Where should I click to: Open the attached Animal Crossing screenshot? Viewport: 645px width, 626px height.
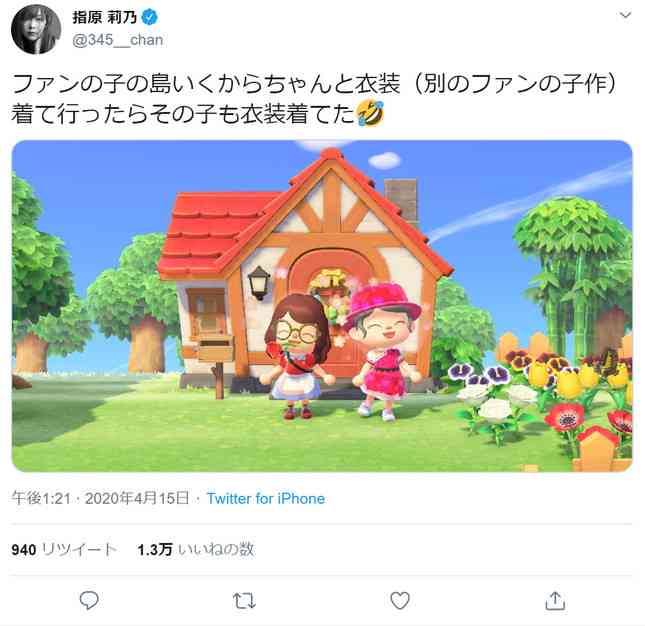[x=322, y=306]
